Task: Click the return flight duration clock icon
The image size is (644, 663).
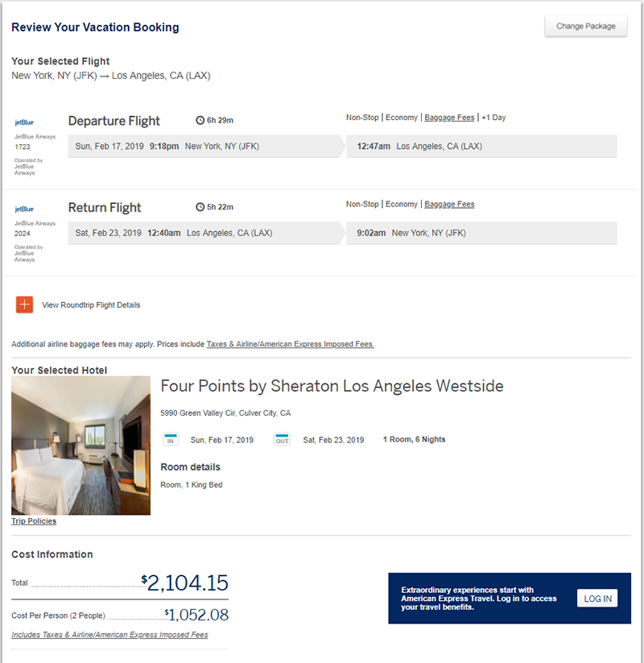Action: 200,207
